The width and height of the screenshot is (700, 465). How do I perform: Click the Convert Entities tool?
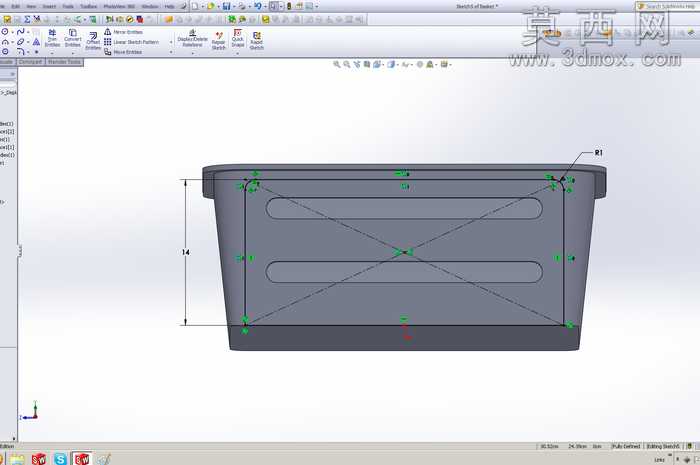(72, 38)
